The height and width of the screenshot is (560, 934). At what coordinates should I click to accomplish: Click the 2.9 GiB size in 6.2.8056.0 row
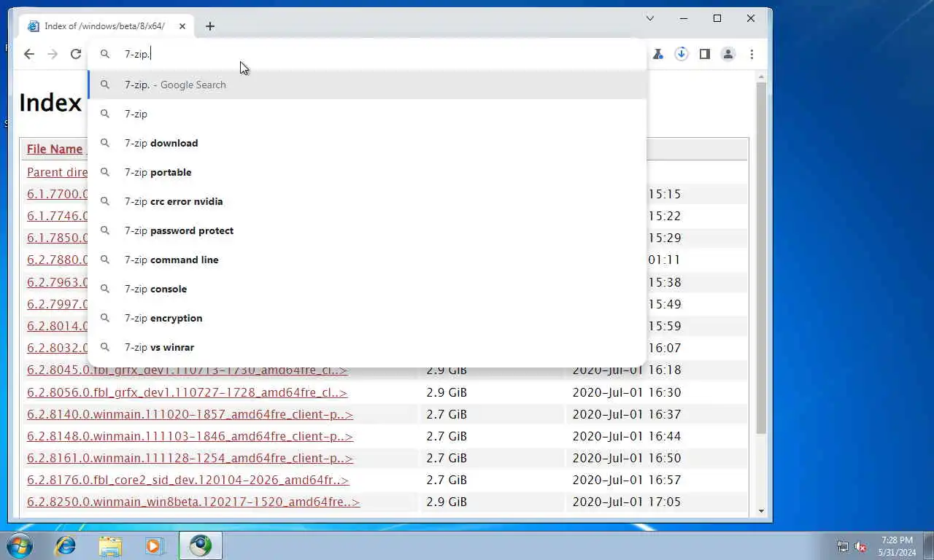pyautogui.click(x=447, y=392)
